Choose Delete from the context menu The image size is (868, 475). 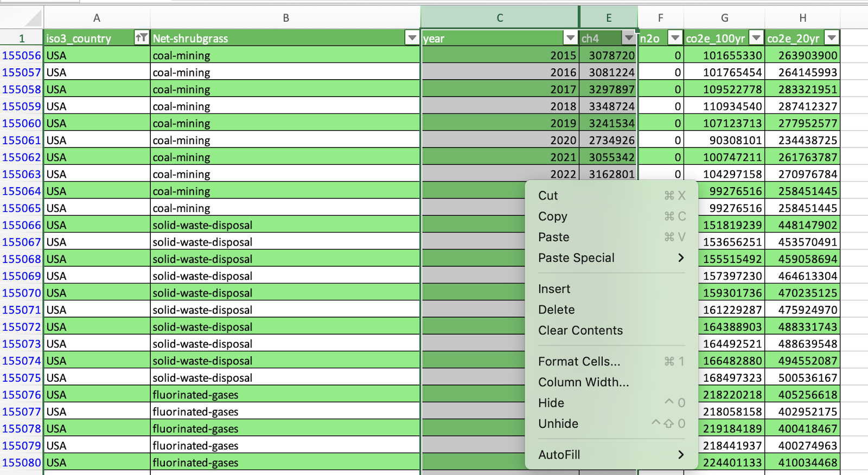611,310
